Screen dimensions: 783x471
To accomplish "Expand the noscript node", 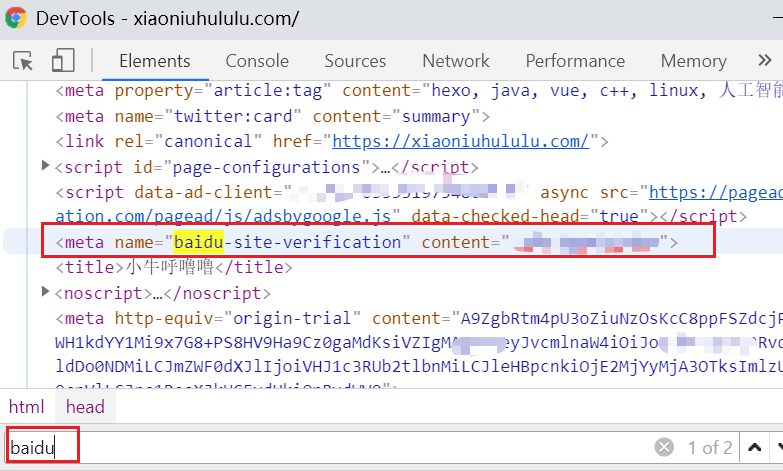I will click(x=45, y=291).
